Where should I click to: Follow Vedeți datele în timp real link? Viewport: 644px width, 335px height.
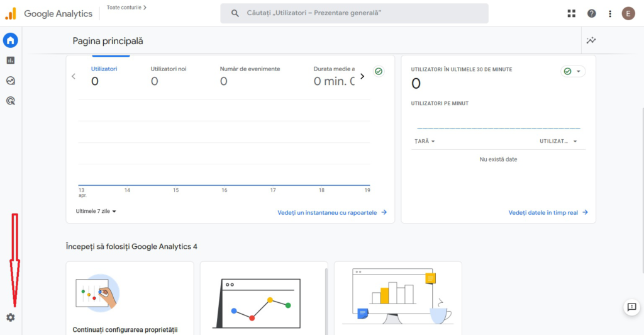coord(548,212)
